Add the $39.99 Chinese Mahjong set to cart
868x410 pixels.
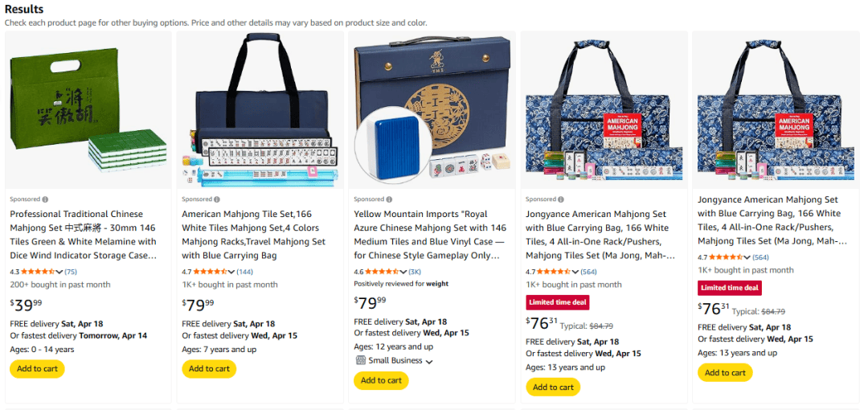(x=37, y=369)
